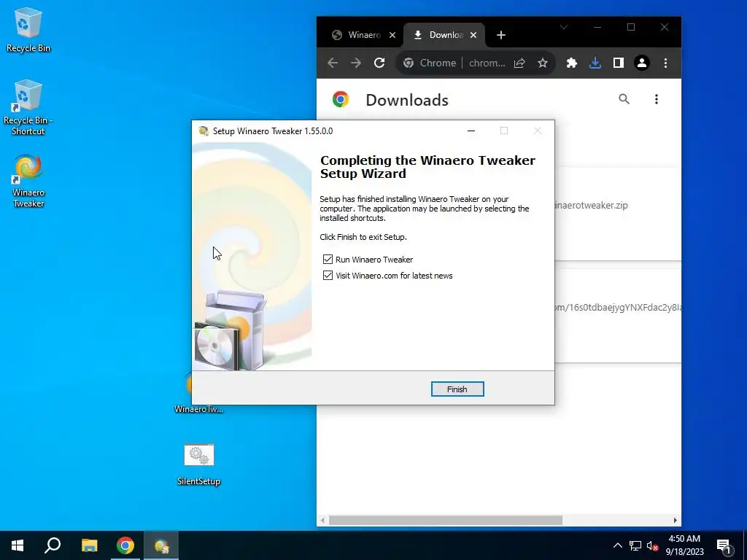Select Winaero Tweaker desktop shortcut

(x=28, y=181)
